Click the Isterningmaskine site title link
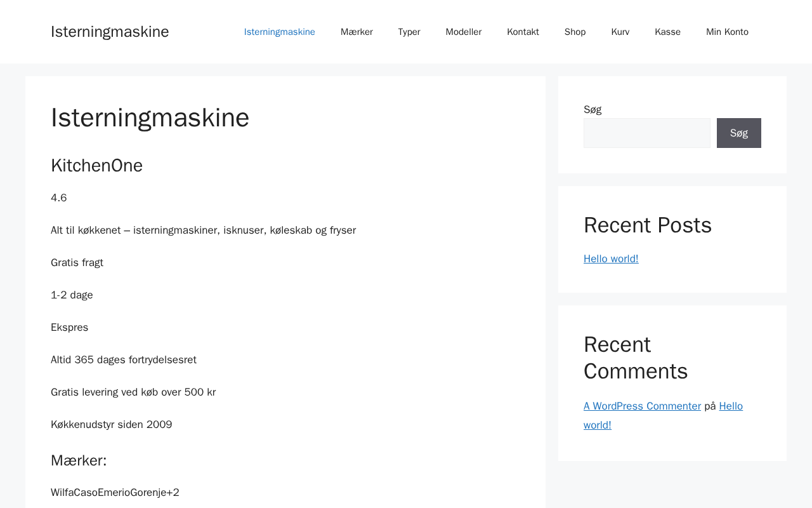Viewport: 812px width, 508px height. click(110, 32)
